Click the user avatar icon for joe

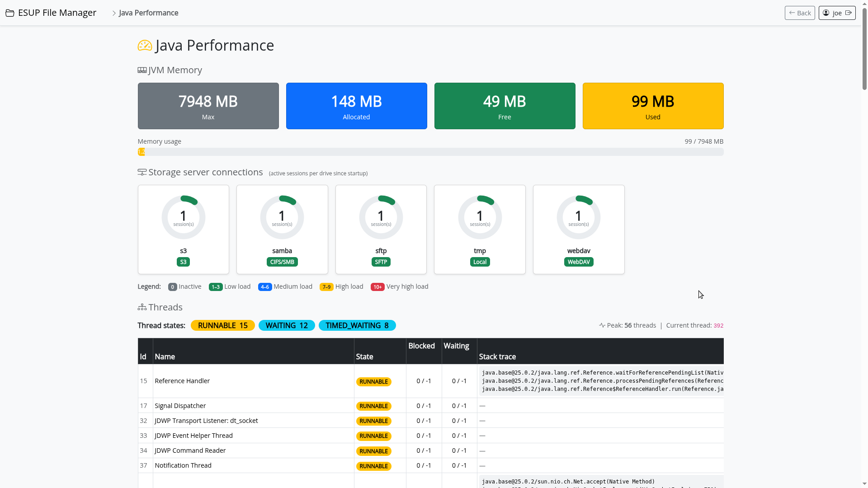[826, 13]
